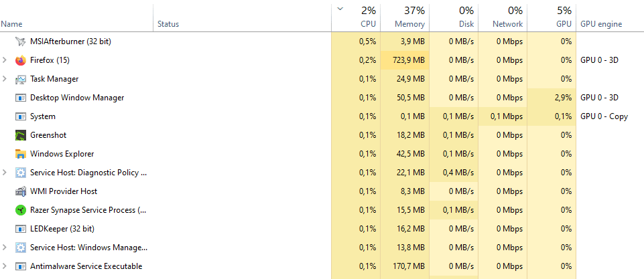The height and width of the screenshot is (279, 644).
Task: Select the Task Manager icon
Action: click(20, 79)
